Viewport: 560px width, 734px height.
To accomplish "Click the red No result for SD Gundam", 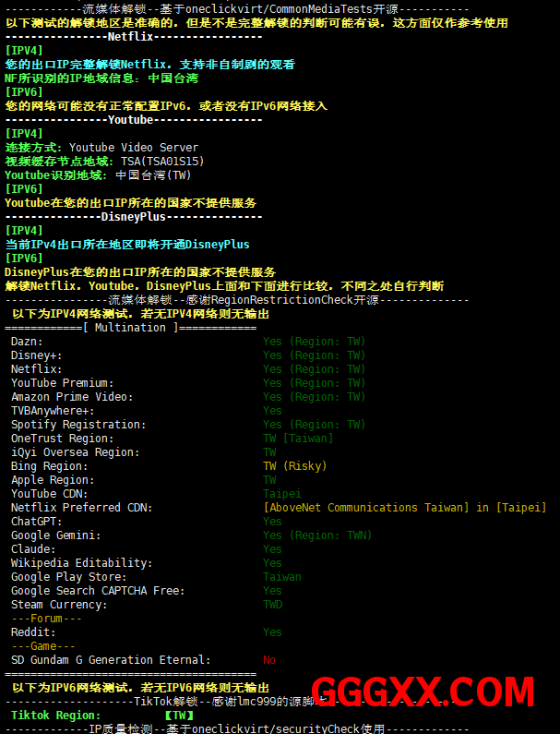I will coord(269,660).
